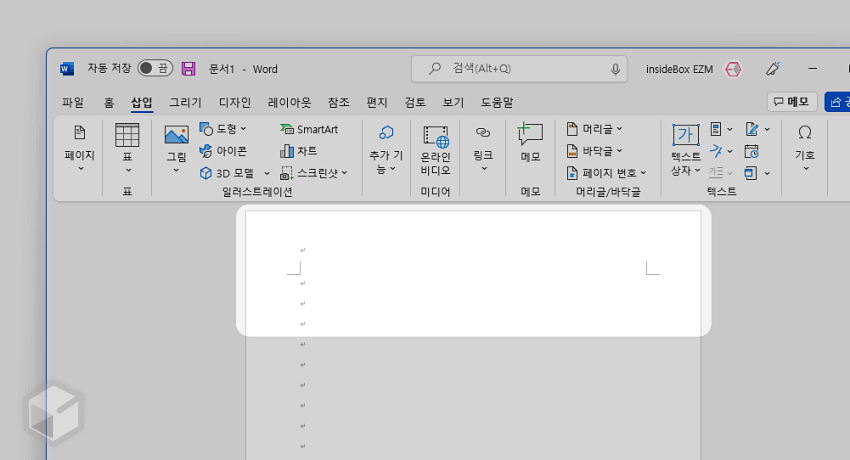Toggle the 자동 저장 autosave switch
The width and height of the screenshot is (850, 460).
pyautogui.click(x=155, y=68)
